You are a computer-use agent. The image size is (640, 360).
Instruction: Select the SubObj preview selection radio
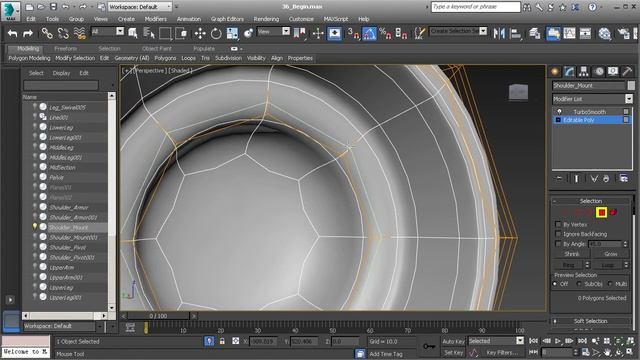[579, 284]
